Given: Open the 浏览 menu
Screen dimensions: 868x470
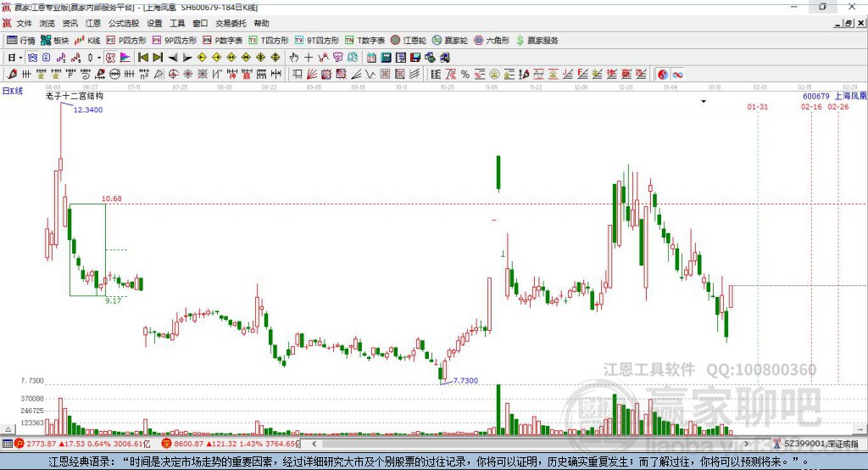Looking at the screenshot, I should 47,23.
